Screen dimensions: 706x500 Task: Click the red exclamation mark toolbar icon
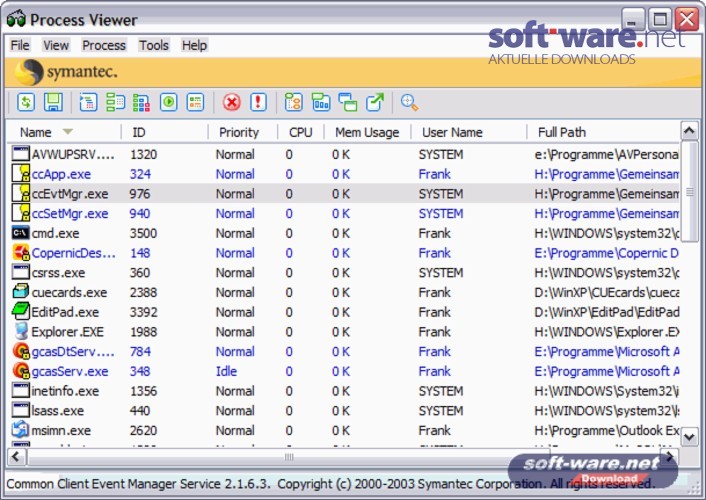[258, 102]
